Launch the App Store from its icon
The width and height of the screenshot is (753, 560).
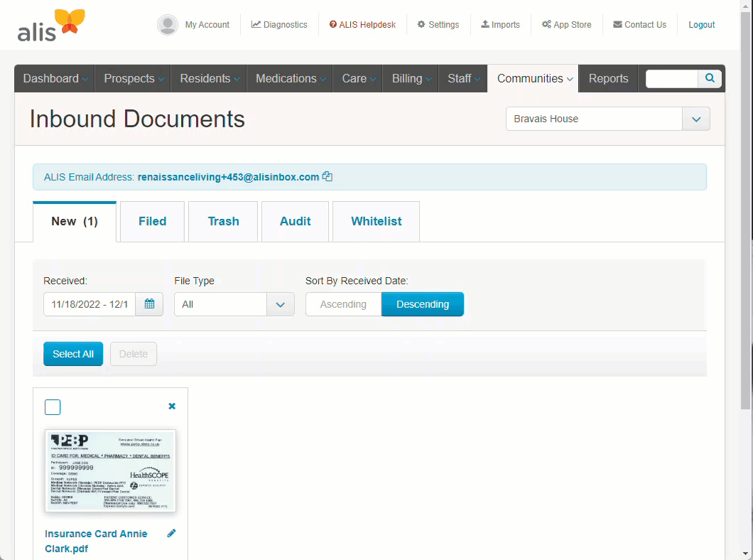coord(566,24)
